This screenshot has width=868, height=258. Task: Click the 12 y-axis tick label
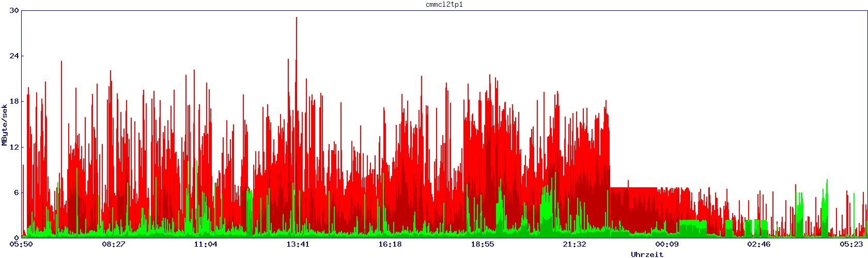pos(14,147)
